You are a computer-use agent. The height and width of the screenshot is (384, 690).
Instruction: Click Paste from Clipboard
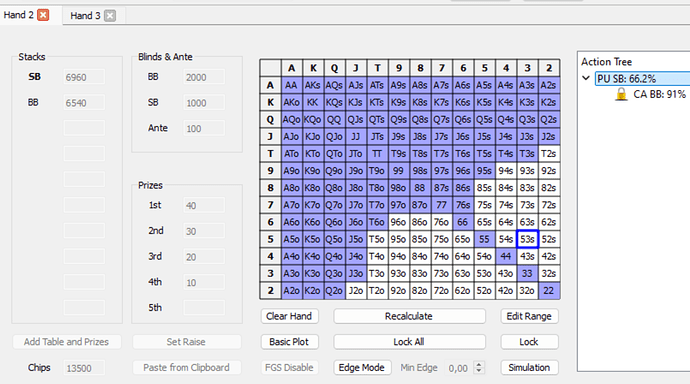186,367
